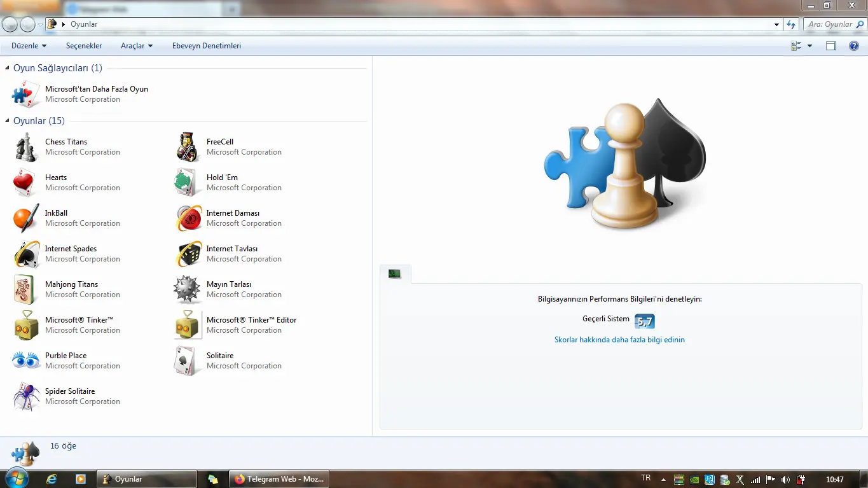Go back with the Back button
Screen dimensions: 868x488
pyautogui.click(x=10, y=24)
